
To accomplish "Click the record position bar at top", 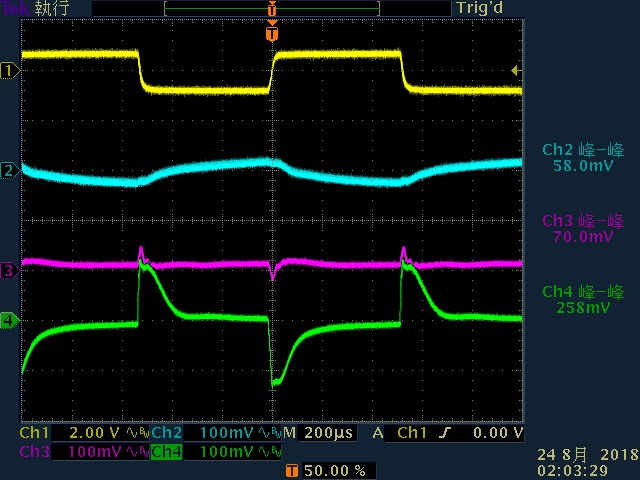I will [x=272, y=8].
